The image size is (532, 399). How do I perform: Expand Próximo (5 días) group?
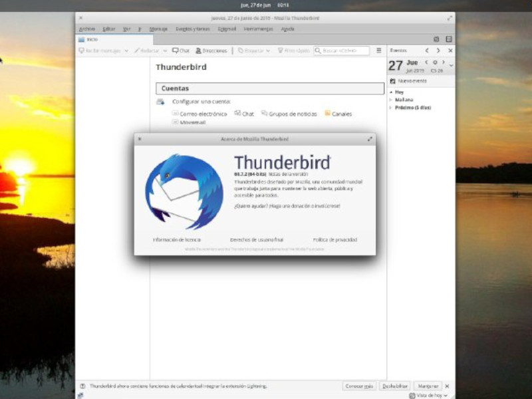pos(391,107)
